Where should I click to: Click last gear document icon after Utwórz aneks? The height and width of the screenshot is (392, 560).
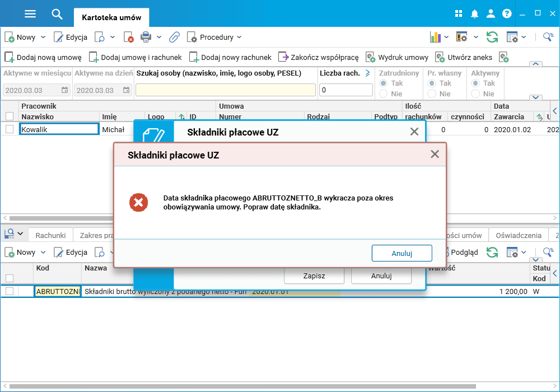[504, 58]
